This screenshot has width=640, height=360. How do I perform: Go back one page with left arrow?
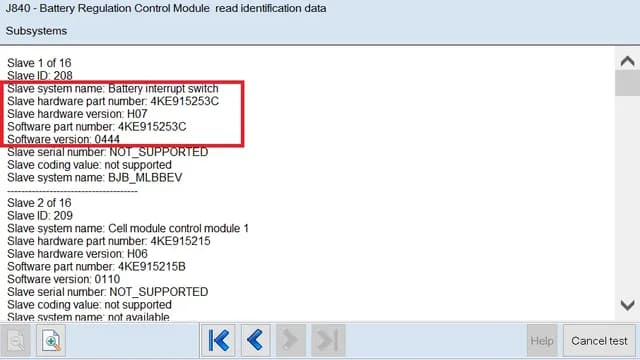(256, 340)
